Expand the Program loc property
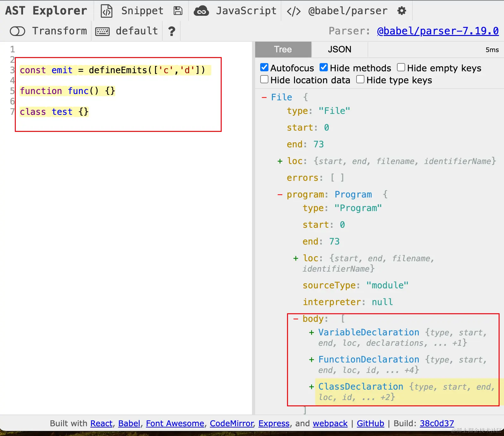This screenshot has height=436, width=504. 296,258
